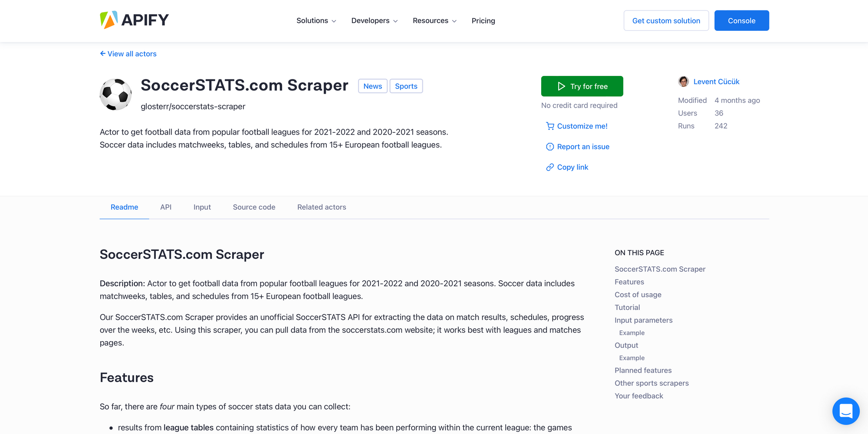
Task: Click the News tag
Action: 372,86
